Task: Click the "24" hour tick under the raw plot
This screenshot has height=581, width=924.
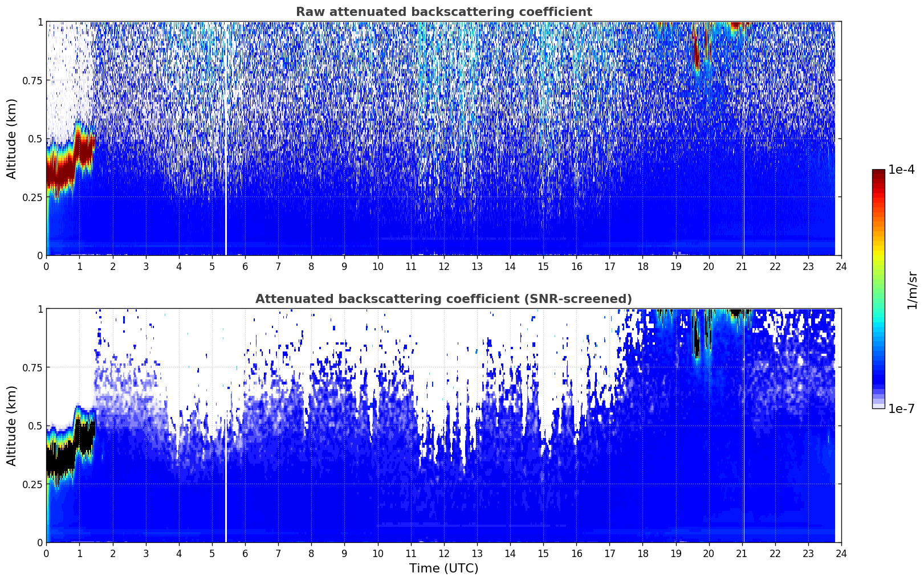Action: tap(841, 266)
